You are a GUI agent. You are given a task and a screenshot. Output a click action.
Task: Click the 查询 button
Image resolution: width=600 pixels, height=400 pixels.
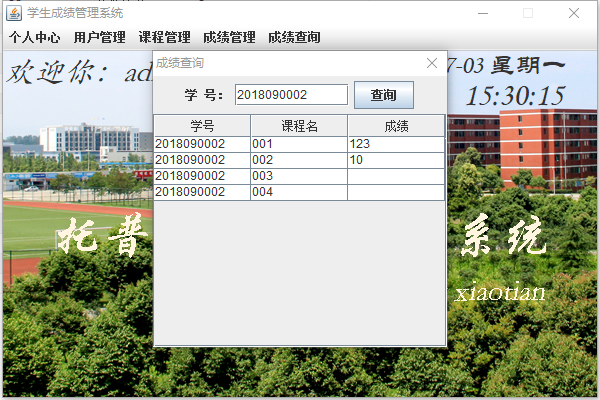[384, 95]
